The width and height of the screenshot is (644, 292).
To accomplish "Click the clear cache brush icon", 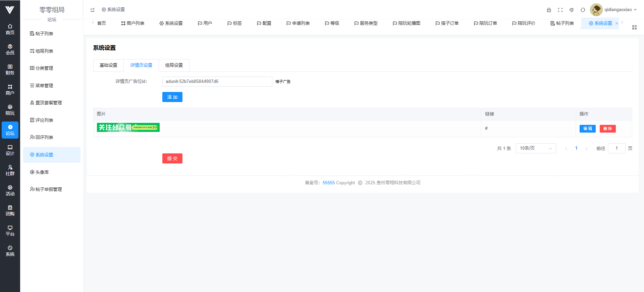I will [x=572, y=10].
